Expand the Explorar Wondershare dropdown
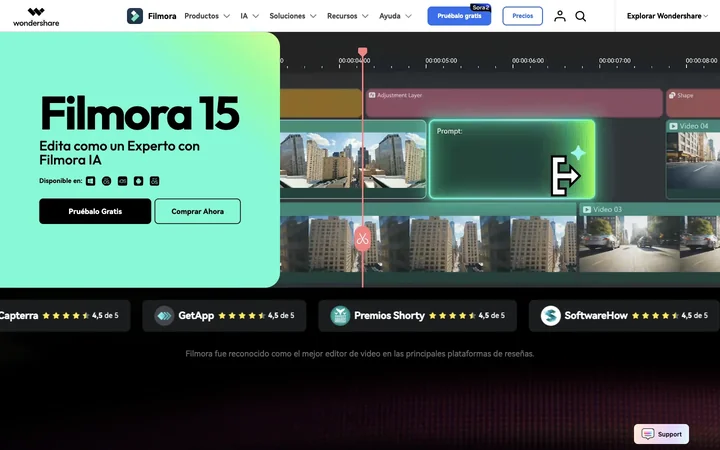The width and height of the screenshot is (720, 450). point(667,16)
